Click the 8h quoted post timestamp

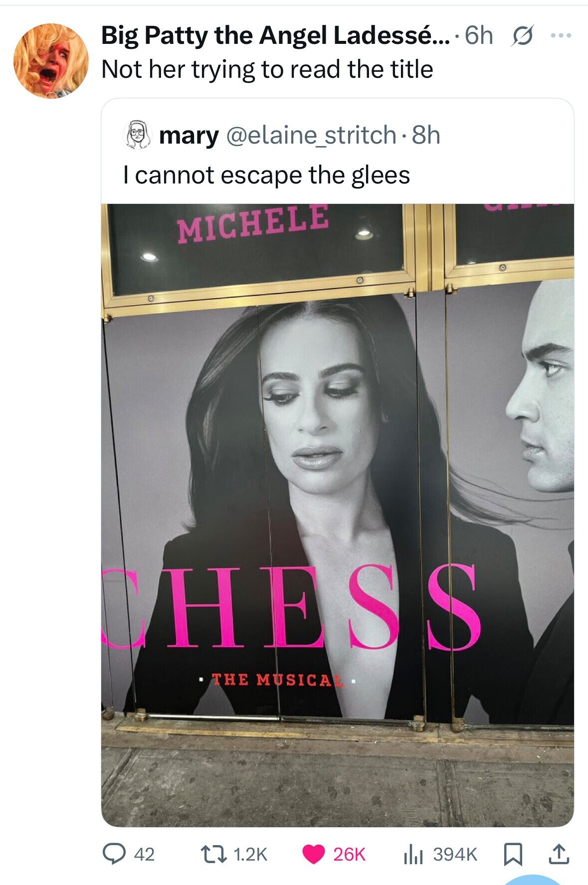pos(426,135)
